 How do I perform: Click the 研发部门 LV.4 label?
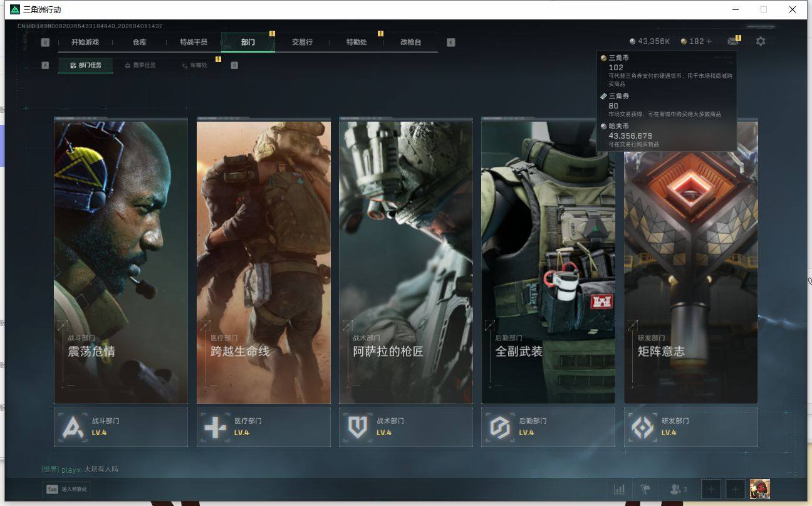pyautogui.click(x=675, y=427)
